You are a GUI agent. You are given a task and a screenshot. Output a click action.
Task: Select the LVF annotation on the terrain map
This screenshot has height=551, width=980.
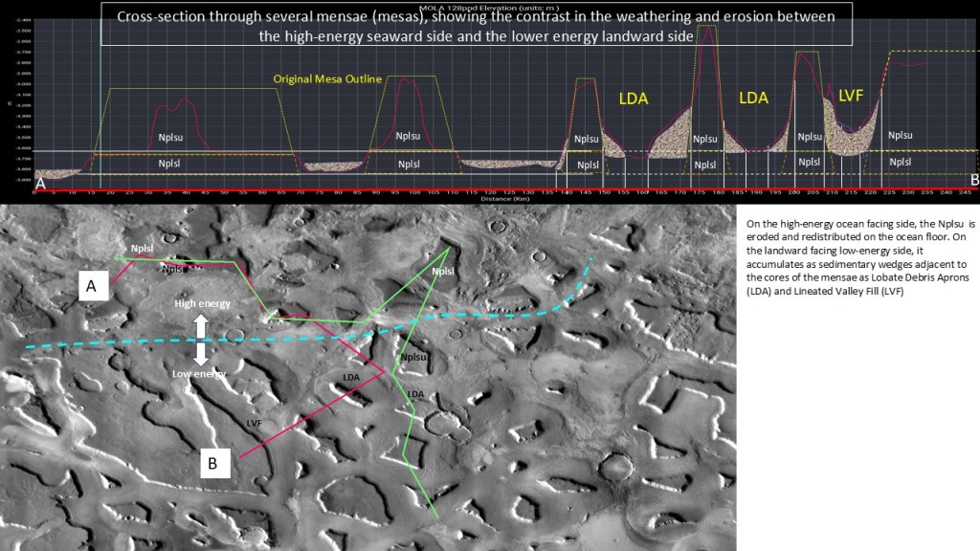pos(254,421)
